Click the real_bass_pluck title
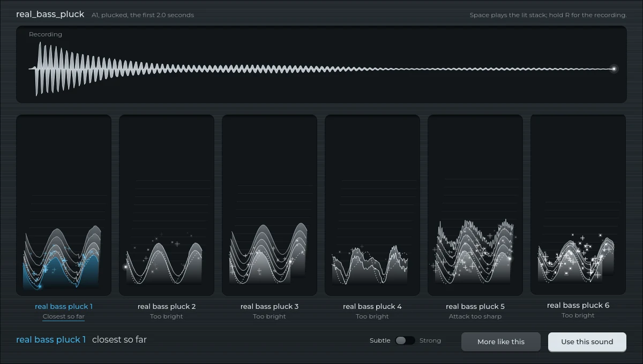643x364 pixels. pyautogui.click(x=50, y=14)
